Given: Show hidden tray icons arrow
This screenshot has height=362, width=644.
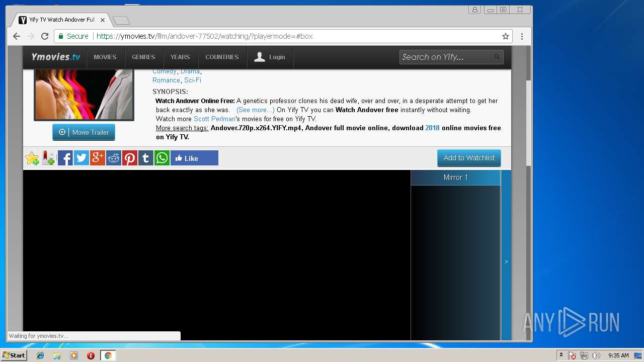Looking at the screenshot, I should (561, 355).
